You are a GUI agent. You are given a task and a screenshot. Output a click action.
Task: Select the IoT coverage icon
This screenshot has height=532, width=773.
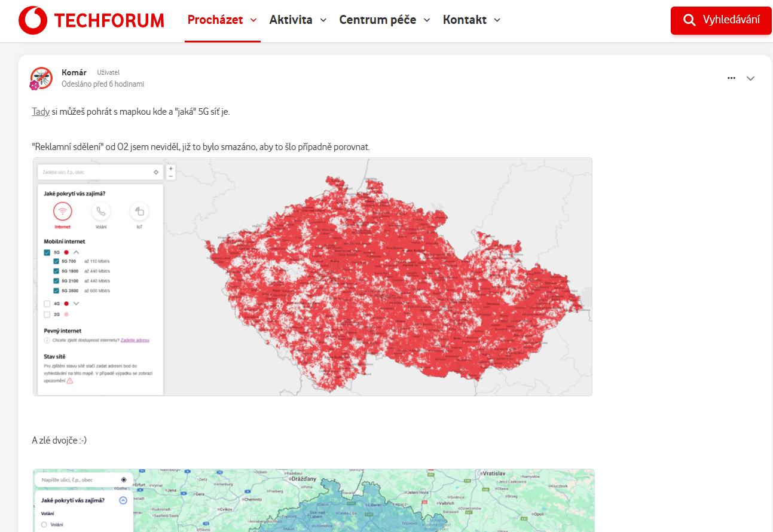pos(139,211)
